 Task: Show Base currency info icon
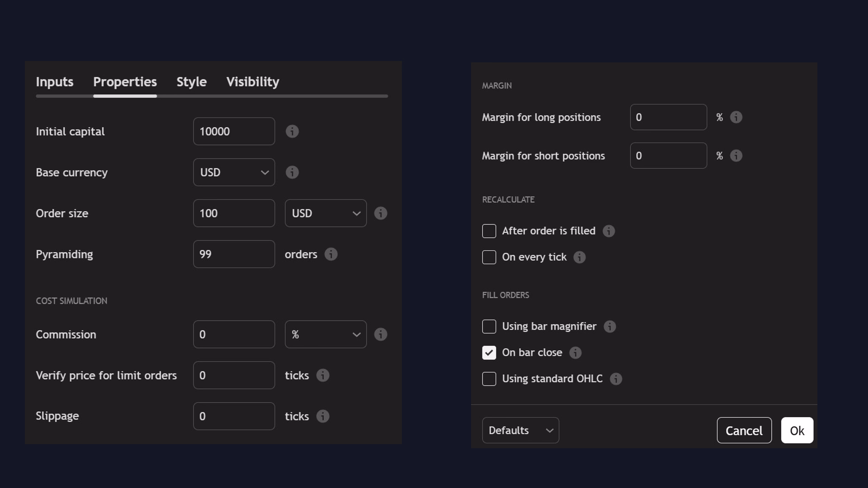(x=292, y=172)
